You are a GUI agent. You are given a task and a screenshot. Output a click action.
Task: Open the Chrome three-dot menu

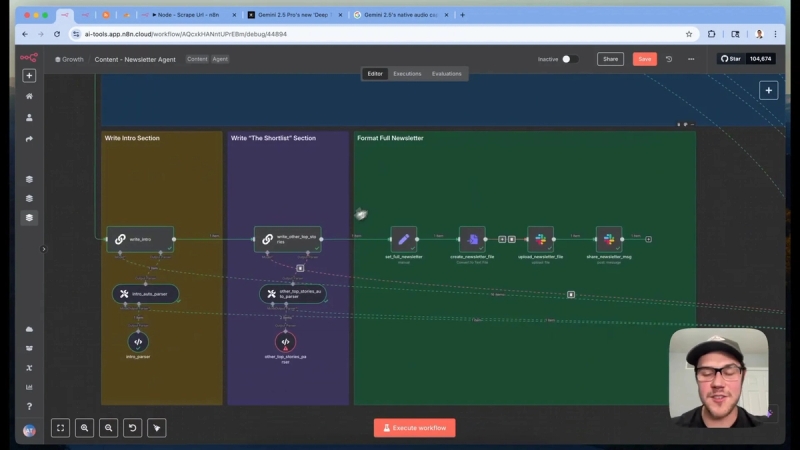(776, 34)
